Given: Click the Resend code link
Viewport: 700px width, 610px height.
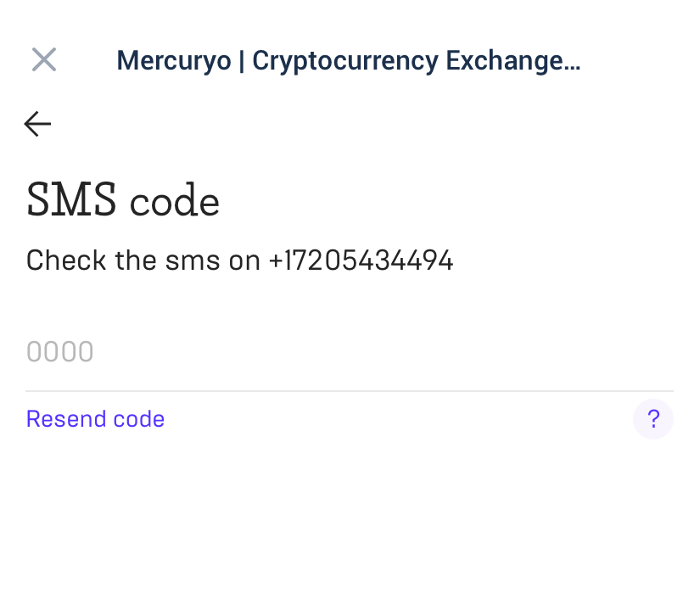Looking at the screenshot, I should [x=95, y=419].
